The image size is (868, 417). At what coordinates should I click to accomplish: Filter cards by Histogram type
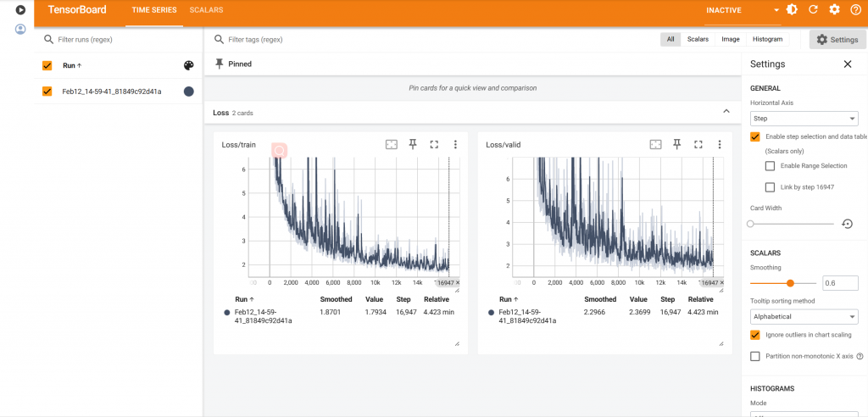coord(767,39)
